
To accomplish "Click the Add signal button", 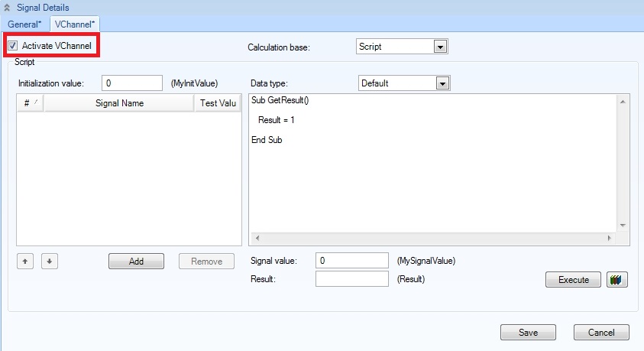I will (x=136, y=262).
